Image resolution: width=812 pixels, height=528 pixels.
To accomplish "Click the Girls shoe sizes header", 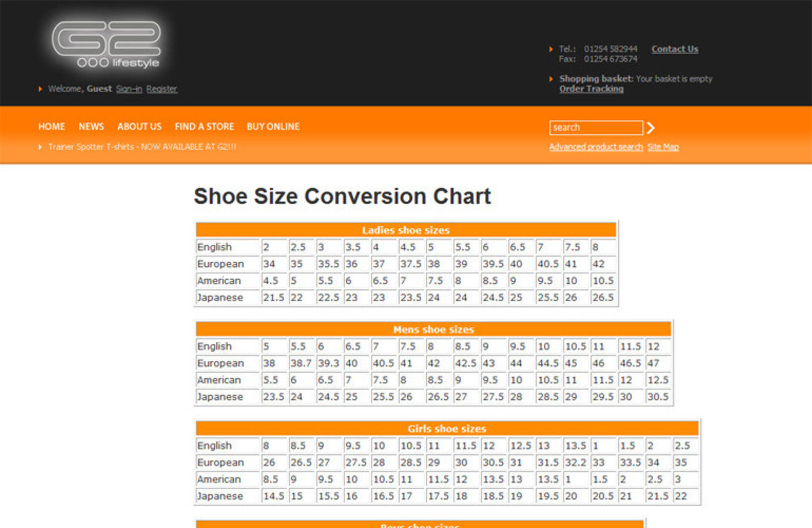I will [447, 429].
